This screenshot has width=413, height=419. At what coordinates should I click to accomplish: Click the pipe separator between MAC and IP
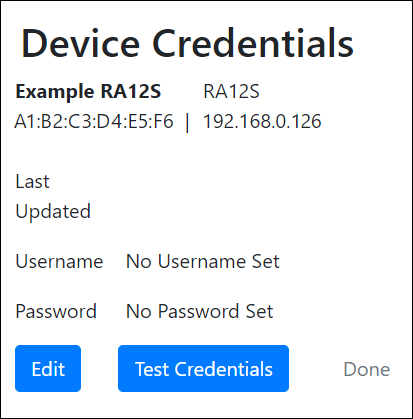187,122
